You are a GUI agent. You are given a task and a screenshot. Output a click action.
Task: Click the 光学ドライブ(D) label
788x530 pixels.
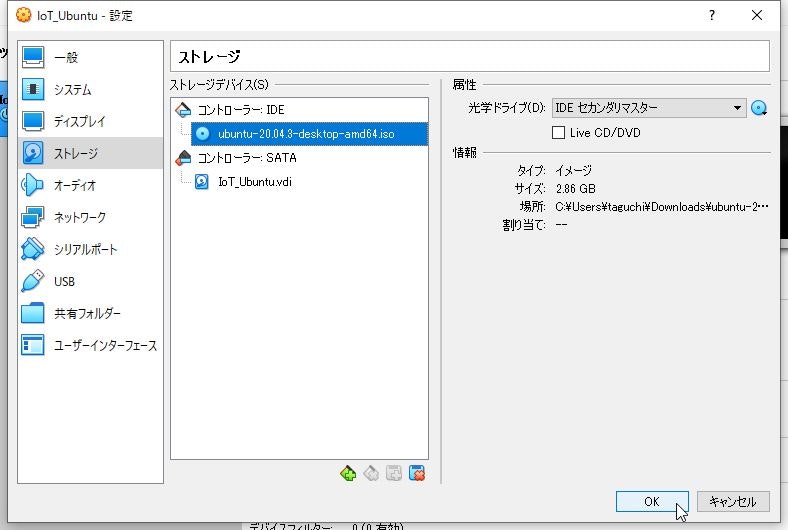tap(507, 108)
